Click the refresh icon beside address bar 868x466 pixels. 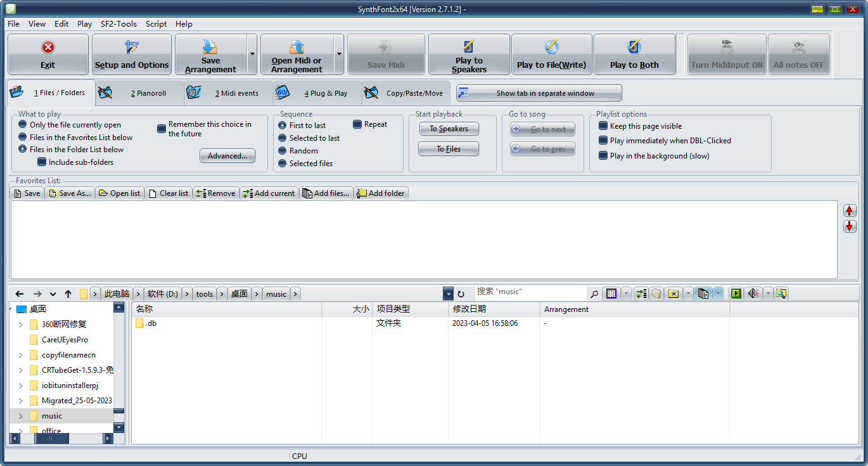[461, 294]
